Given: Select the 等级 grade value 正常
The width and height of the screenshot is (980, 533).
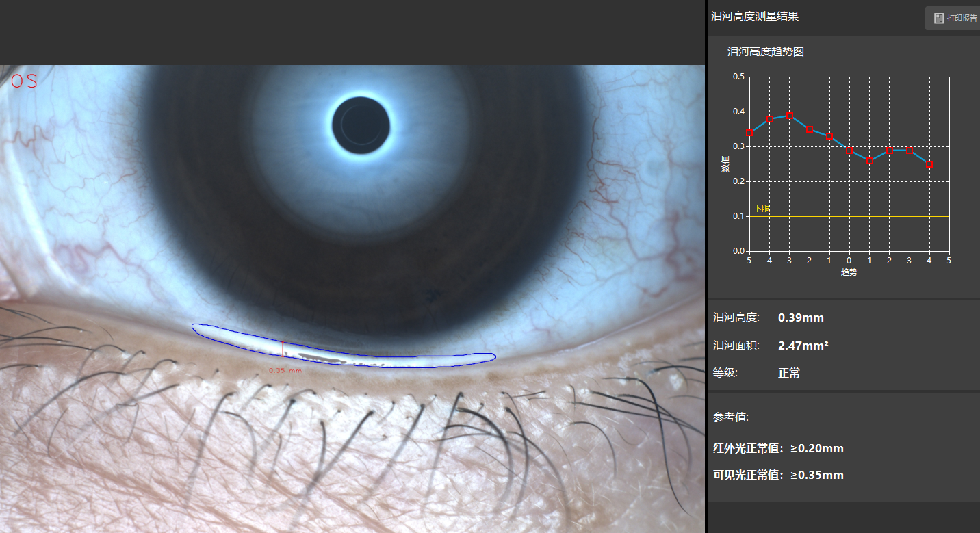Looking at the screenshot, I should click(789, 373).
